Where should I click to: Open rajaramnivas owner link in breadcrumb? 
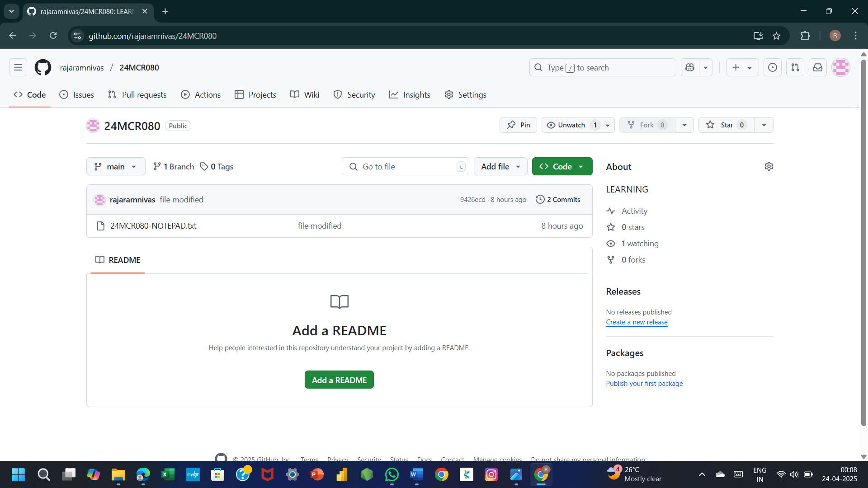tap(82, 67)
